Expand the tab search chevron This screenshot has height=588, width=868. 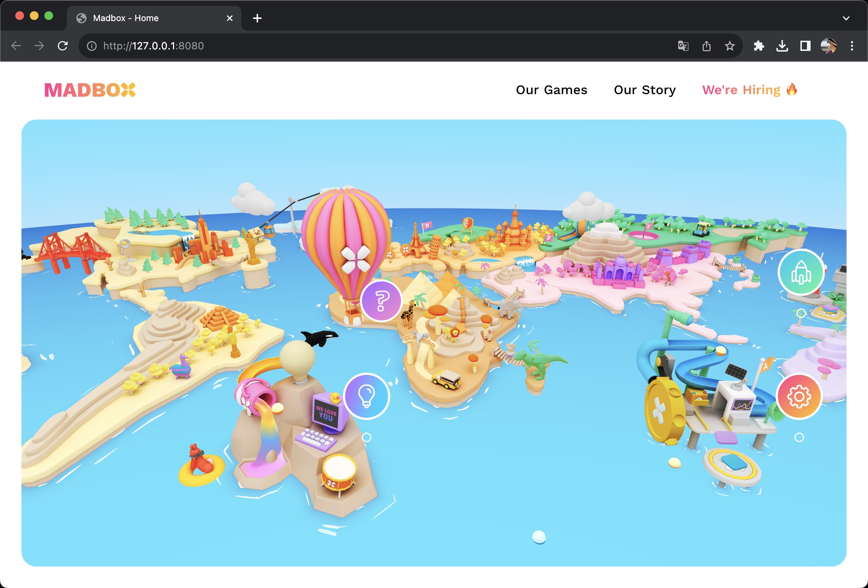pyautogui.click(x=846, y=18)
